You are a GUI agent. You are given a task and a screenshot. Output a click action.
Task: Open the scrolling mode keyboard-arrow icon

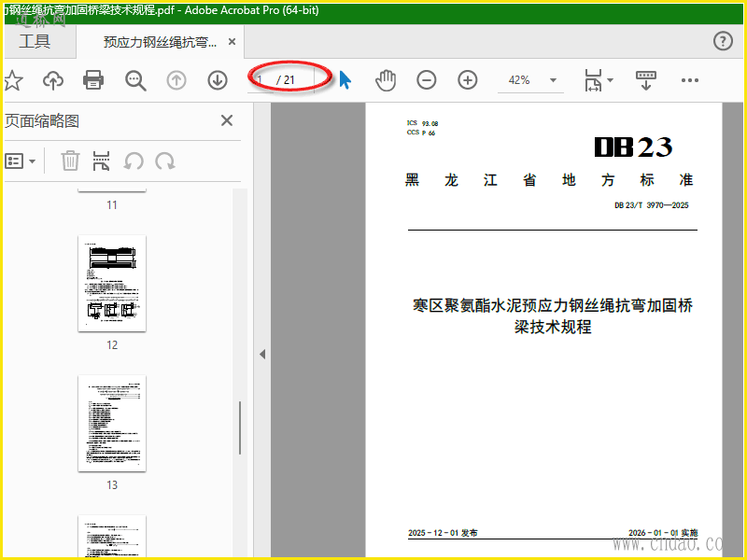click(x=646, y=80)
